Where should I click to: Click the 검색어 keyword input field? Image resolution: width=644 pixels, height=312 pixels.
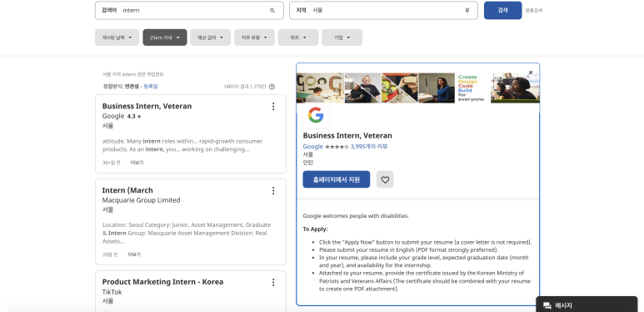(x=189, y=10)
